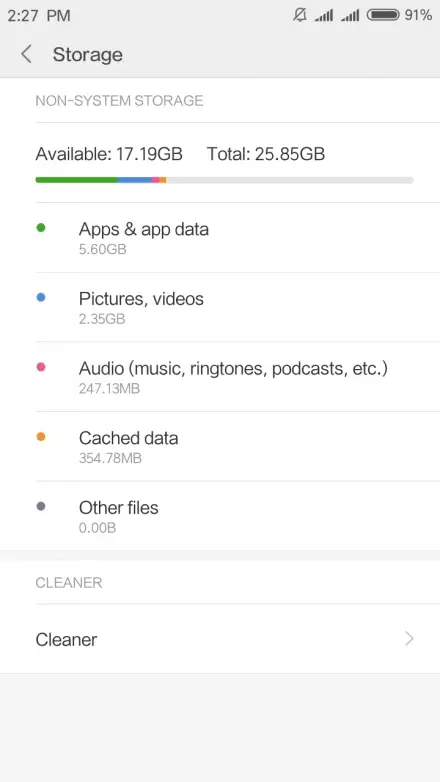
Task: Open the Cleaner option
Action: tap(220, 639)
